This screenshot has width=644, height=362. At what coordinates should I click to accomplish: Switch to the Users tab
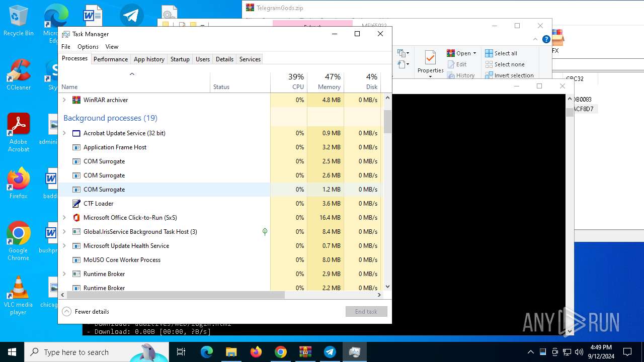click(203, 59)
